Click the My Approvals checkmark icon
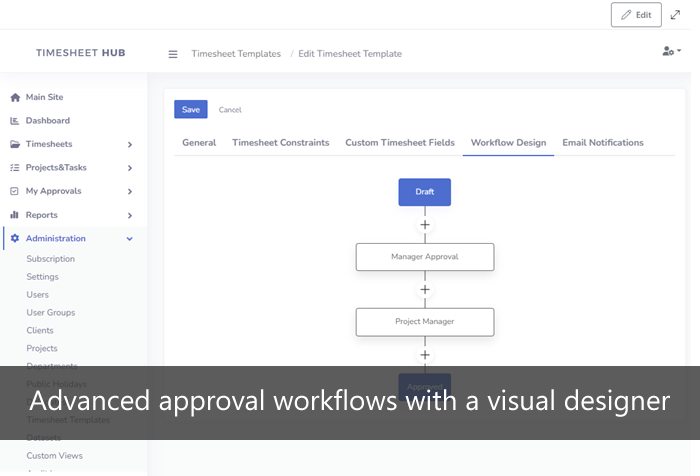This screenshot has width=700, height=476. point(15,191)
